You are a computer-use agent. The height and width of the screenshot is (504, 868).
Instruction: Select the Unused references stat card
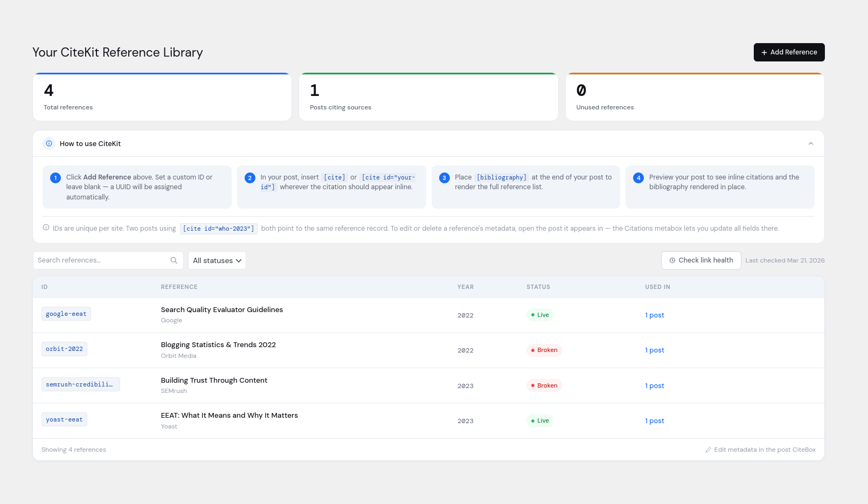tap(695, 97)
